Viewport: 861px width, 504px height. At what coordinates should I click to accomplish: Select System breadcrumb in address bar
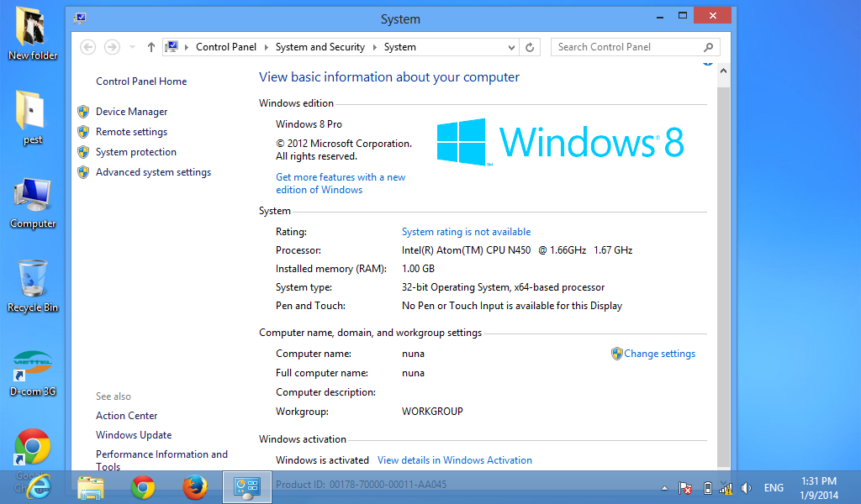coord(399,47)
